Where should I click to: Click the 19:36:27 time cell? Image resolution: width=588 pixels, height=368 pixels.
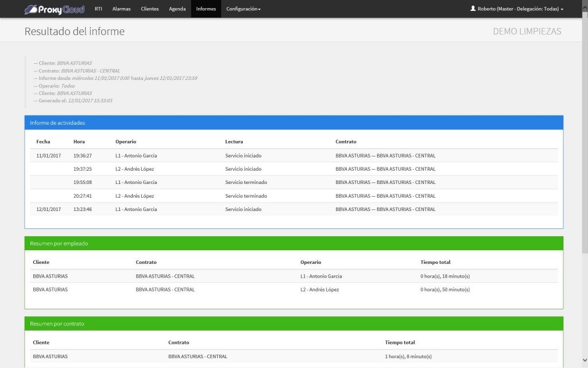(83, 155)
